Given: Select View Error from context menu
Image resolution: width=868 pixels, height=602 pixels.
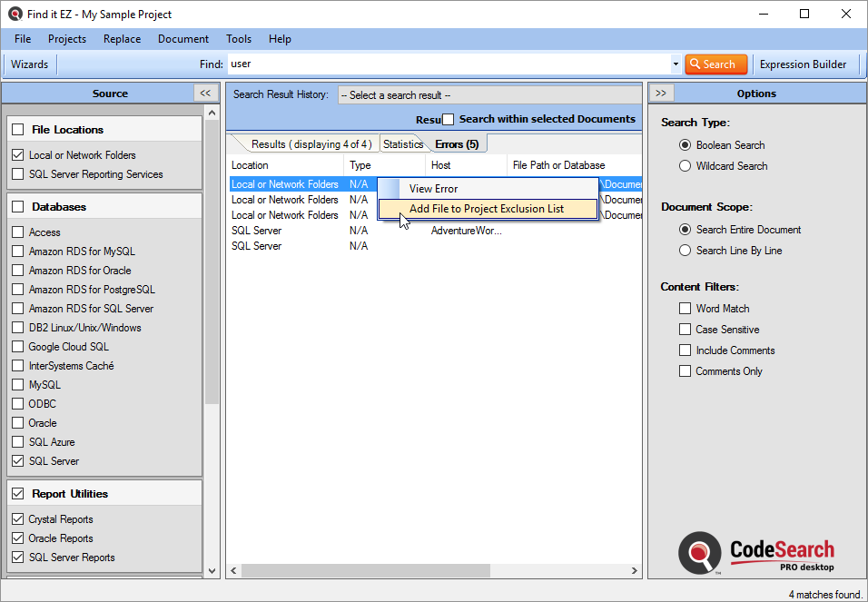Looking at the screenshot, I should (x=433, y=189).
